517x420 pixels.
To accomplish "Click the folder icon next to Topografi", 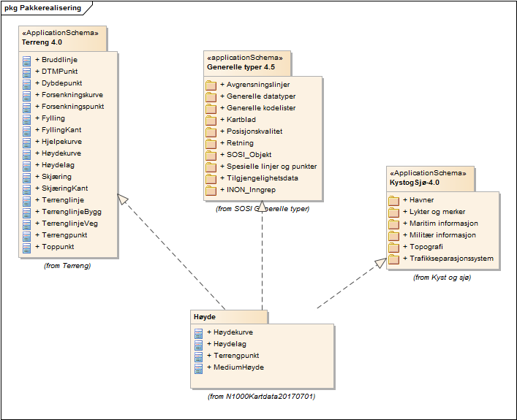I will 393,247.
